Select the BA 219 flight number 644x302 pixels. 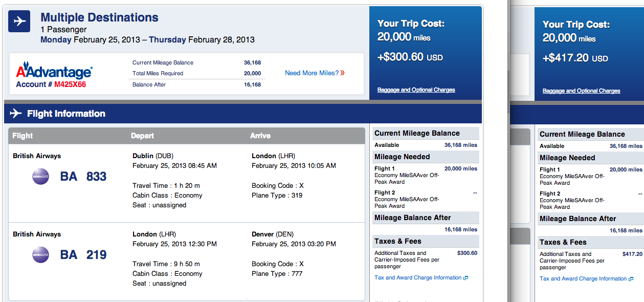83,255
